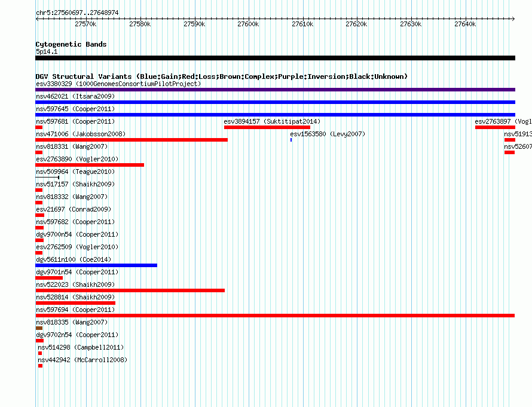Click the 27590k ruler mark

[194, 24]
